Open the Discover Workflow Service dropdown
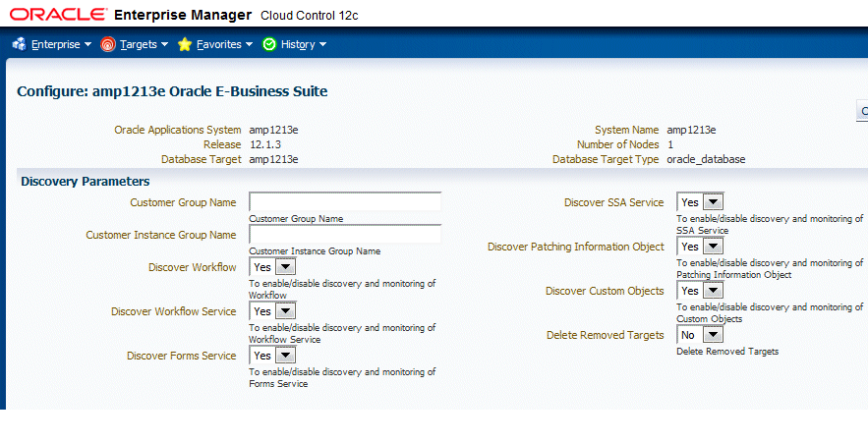 click(x=272, y=311)
